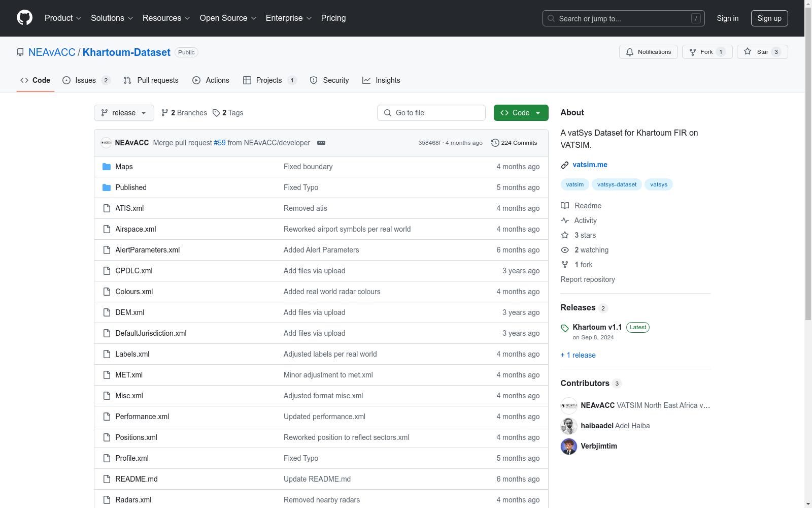Click the watching eye icon
Viewport: 812px width, 508px height.
[x=565, y=250]
